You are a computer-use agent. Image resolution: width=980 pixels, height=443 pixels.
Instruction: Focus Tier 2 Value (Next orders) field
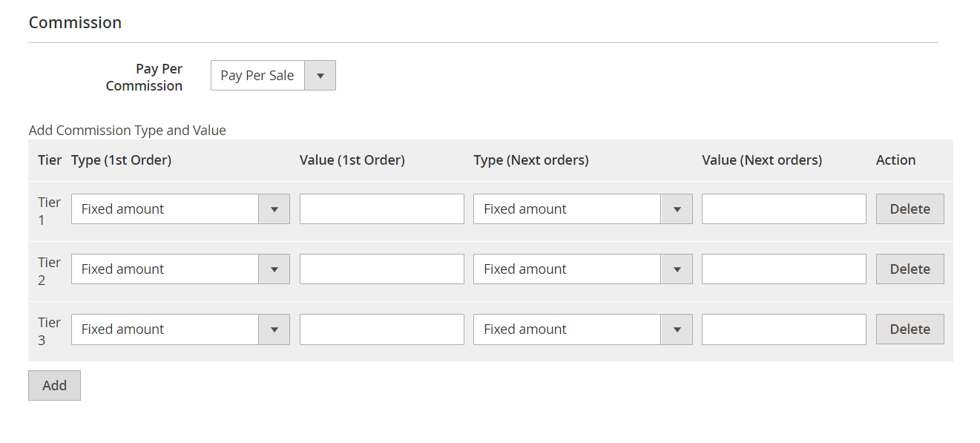(x=783, y=269)
